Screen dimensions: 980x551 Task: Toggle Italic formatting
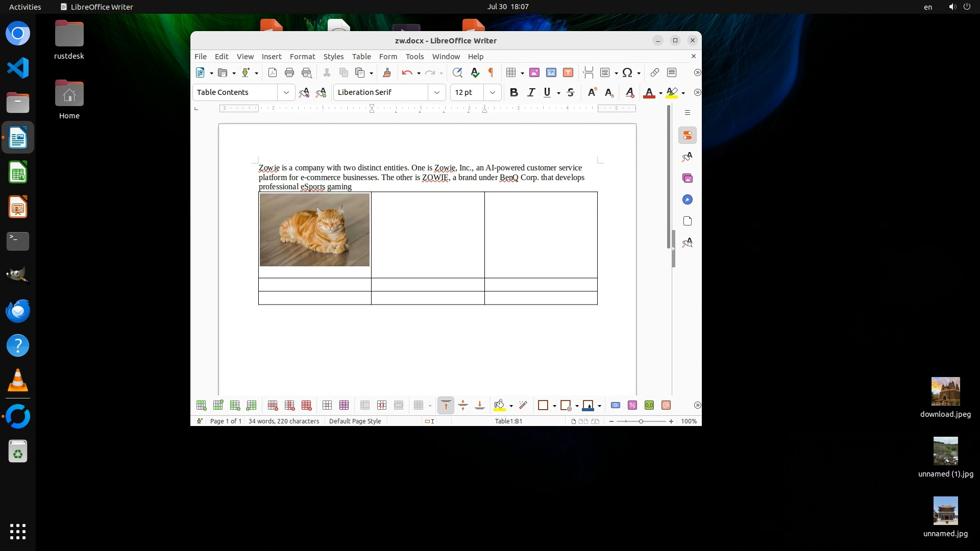pos(531,92)
